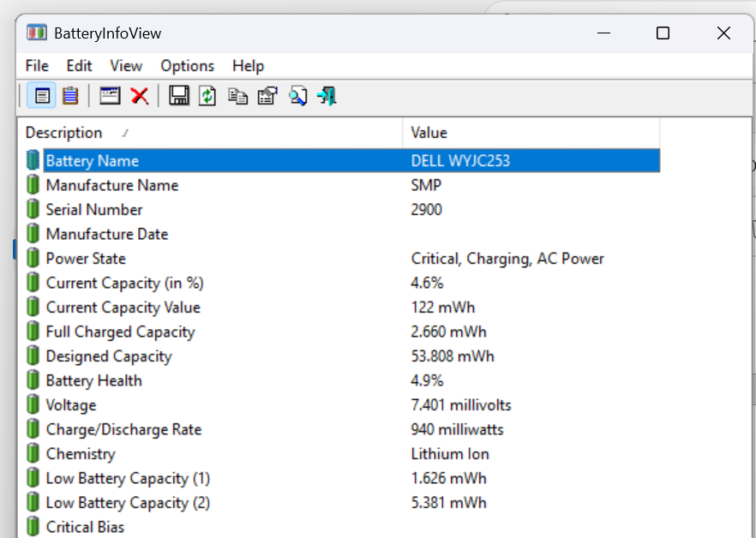Maximize the BatteryInfoView window
Viewport: 756px width, 538px height.
point(663,33)
